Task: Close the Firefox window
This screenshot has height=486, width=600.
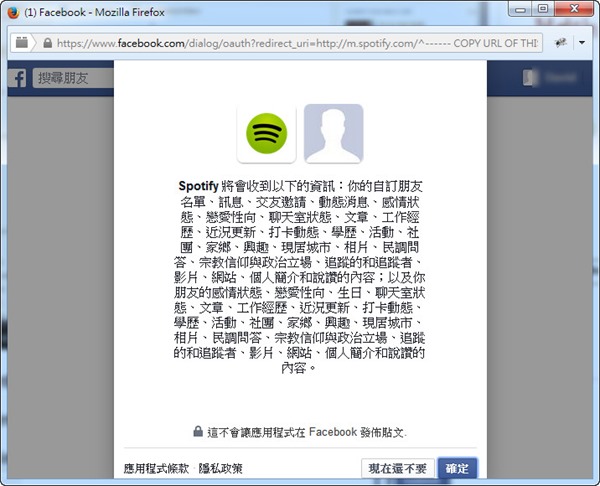Action: coord(574,9)
